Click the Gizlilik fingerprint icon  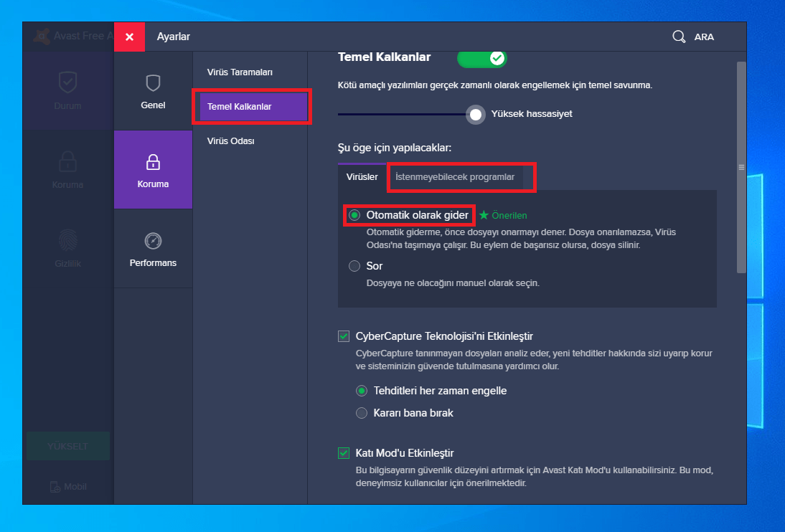(x=67, y=239)
